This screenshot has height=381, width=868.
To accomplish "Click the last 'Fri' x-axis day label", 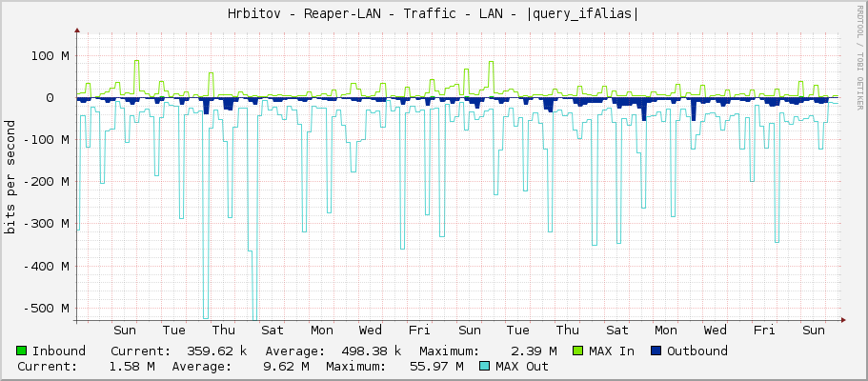I will [764, 331].
